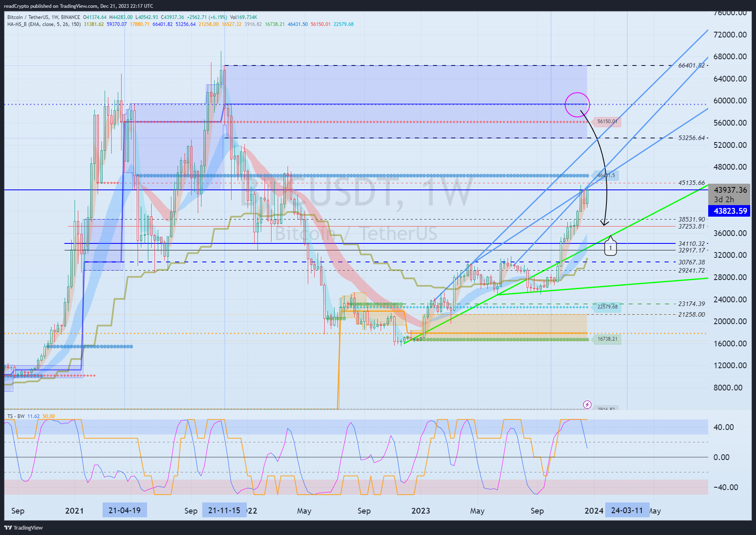Image resolution: width=756 pixels, height=535 pixels.
Task: Click the TradingView logo in the footer
Action: [x=23, y=528]
